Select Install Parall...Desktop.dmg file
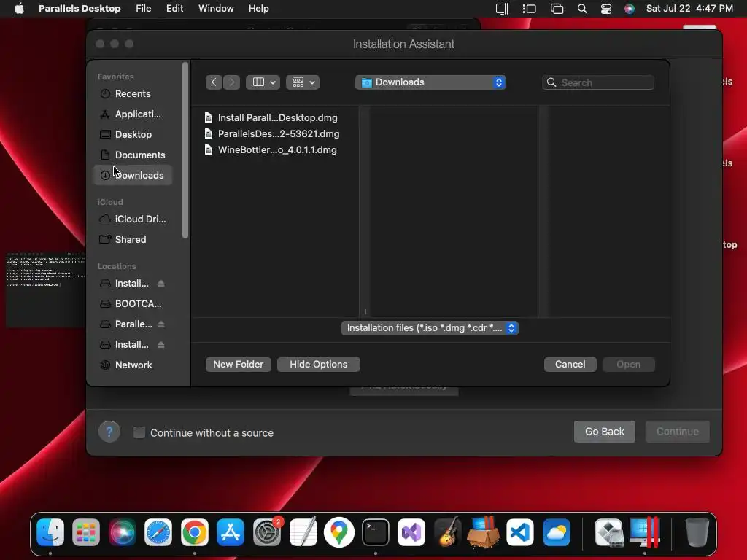The width and height of the screenshot is (747, 560). tap(277, 117)
